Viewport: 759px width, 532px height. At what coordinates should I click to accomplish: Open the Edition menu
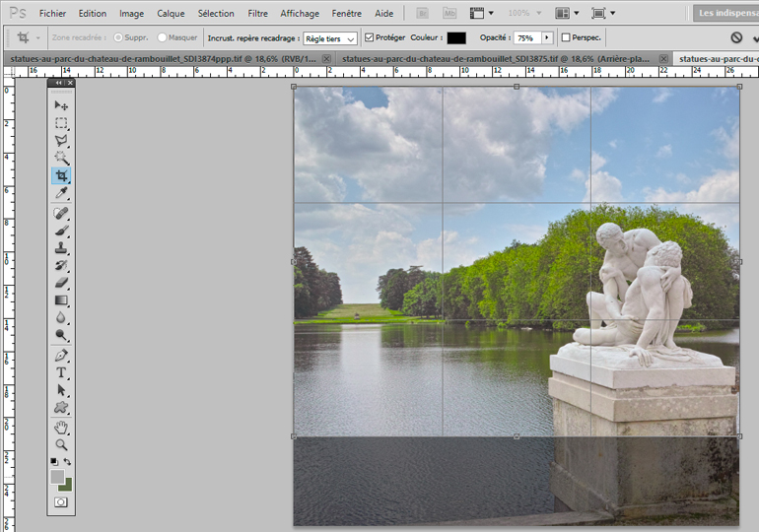93,14
